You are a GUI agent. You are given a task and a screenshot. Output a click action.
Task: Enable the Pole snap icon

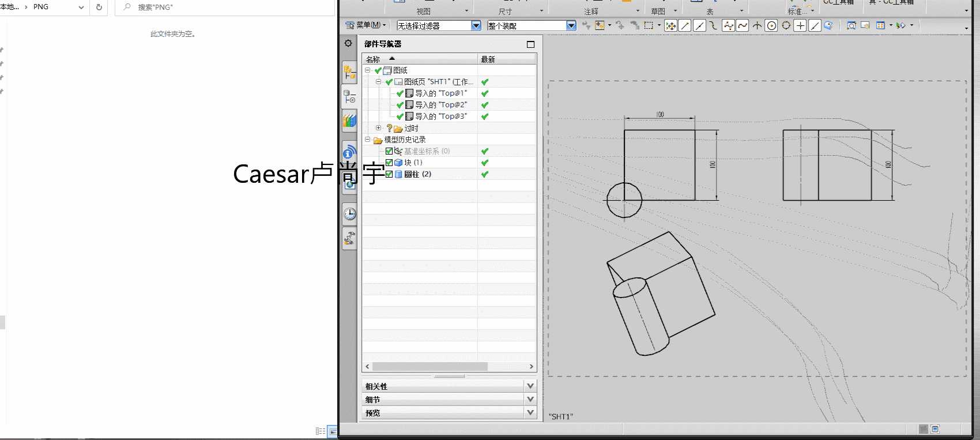(728, 25)
